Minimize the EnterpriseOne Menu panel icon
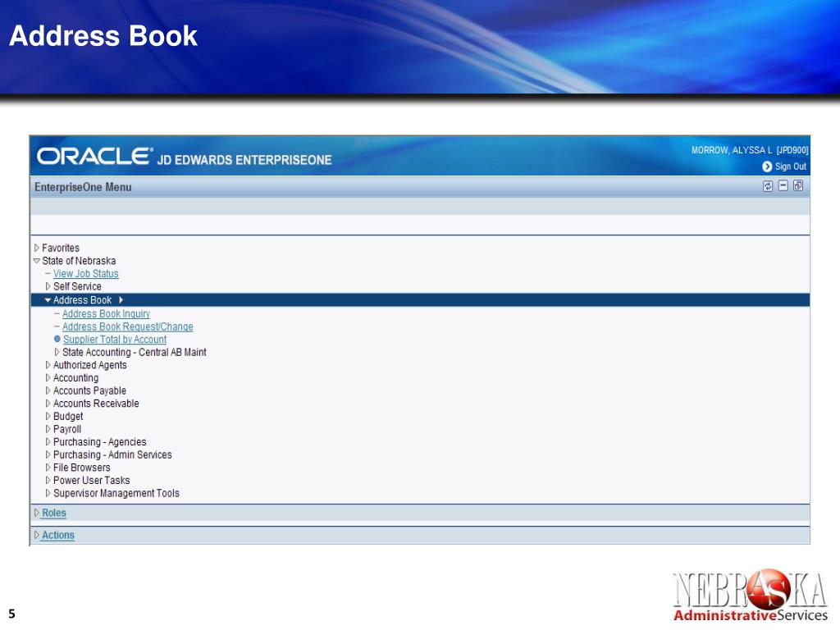Screen dimensions: 840x630 (783, 185)
